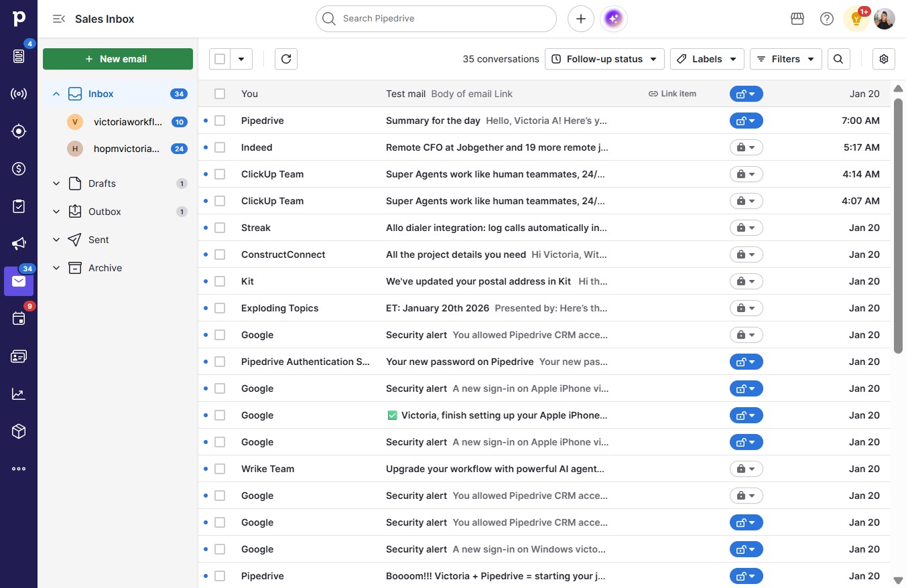The height and width of the screenshot is (588, 906).
Task: Open the Marketplace store icon
Action: click(797, 19)
